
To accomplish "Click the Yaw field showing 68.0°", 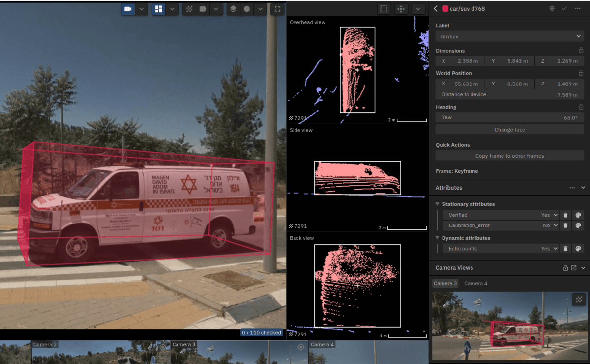I will pos(509,117).
